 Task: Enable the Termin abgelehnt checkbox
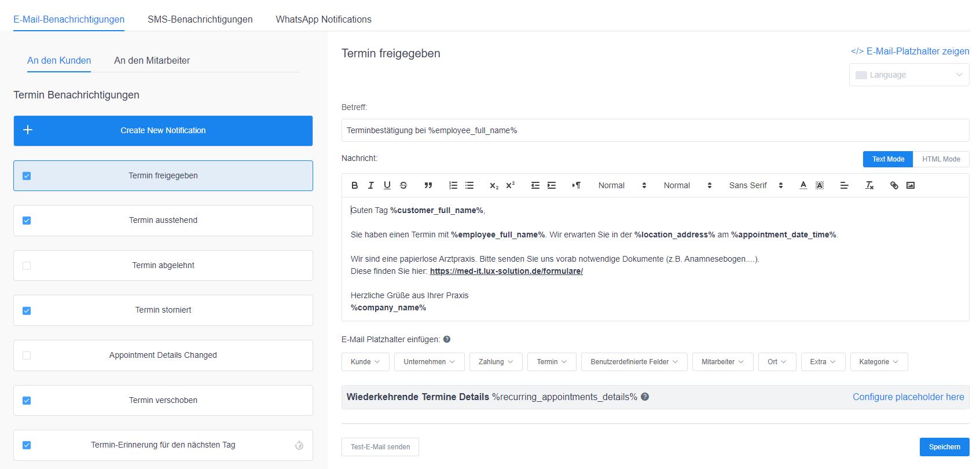(x=27, y=266)
